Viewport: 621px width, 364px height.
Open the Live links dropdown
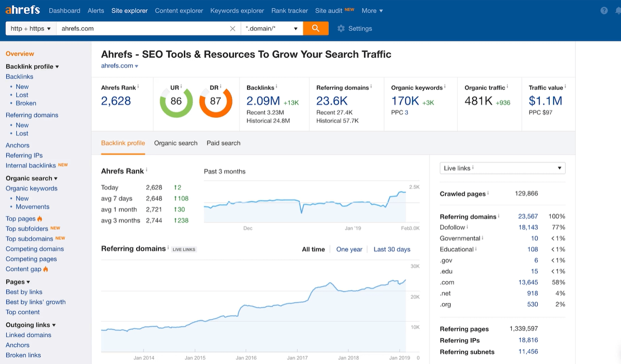(x=503, y=168)
